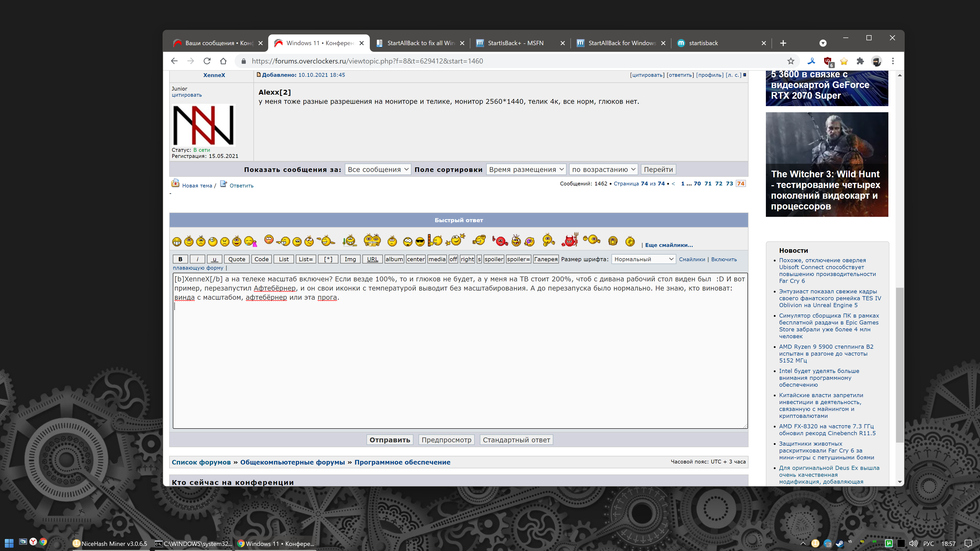The image size is (980, 551).
Task: Click the New topic icon
Action: pos(175,184)
